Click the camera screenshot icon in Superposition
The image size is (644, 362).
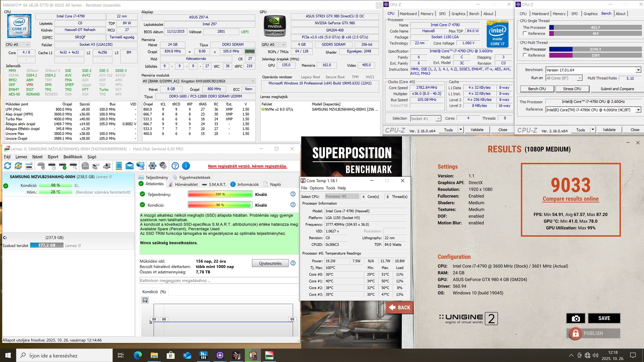575,318
